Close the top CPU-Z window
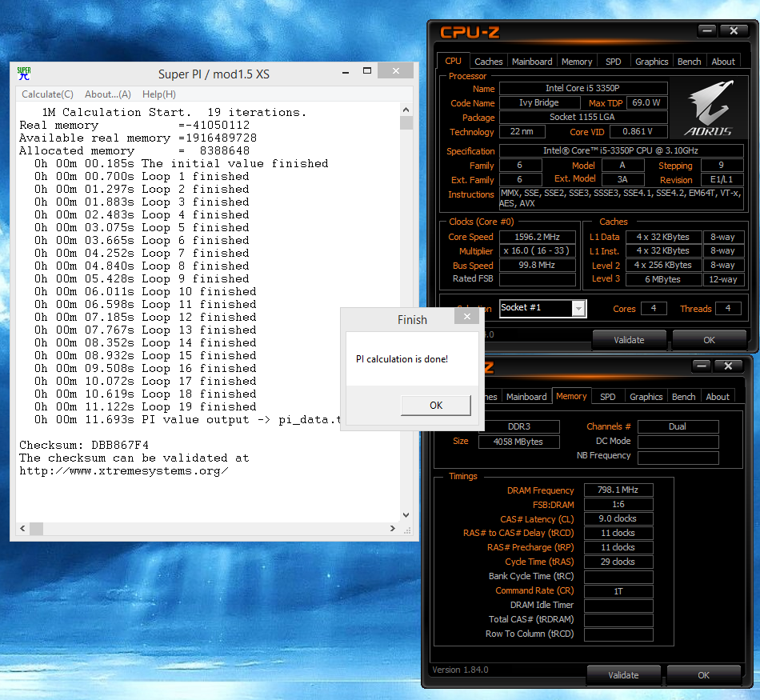This screenshot has width=760, height=700. (x=734, y=31)
